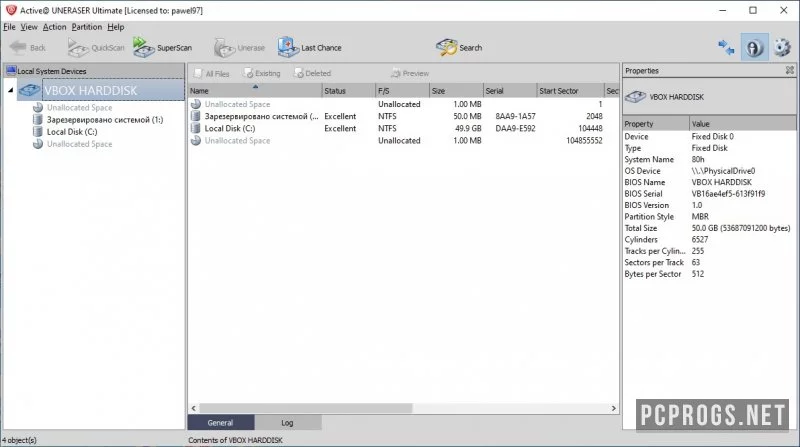Screen dimensions: 800x447
Task: Switch to the General tab
Action: pos(220,423)
